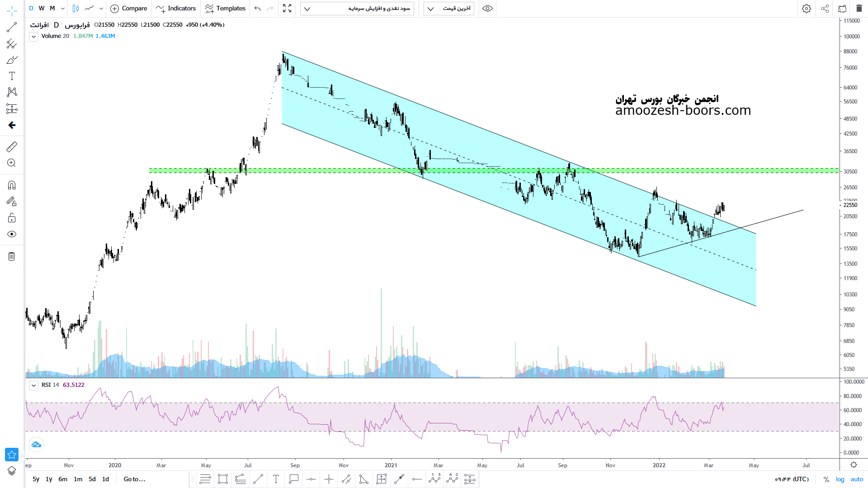Select the 6m range tab
868x488 pixels.
point(63,479)
